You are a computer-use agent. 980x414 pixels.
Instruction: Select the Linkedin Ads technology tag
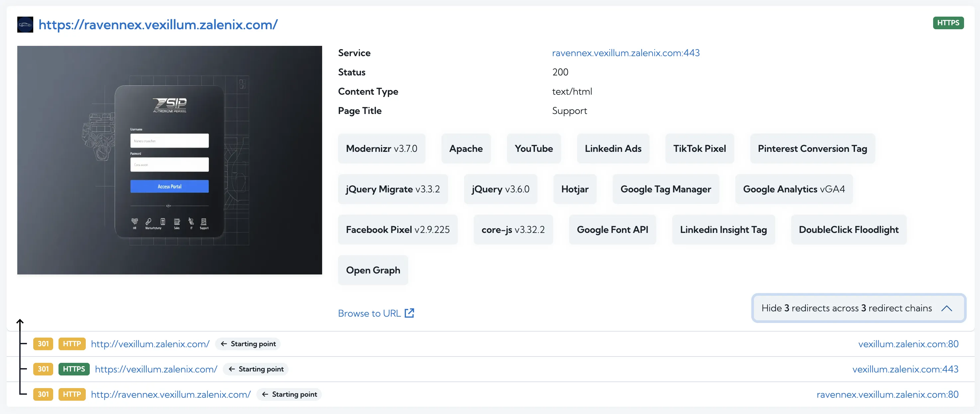pos(613,149)
